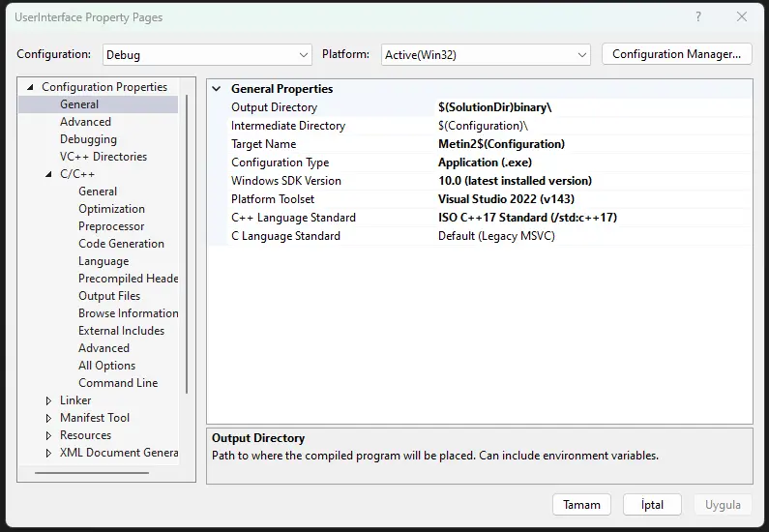The width and height of the screenshot is (769, 532).
Task: Select VC++ Directories in the tree
Action: point(104,157)
